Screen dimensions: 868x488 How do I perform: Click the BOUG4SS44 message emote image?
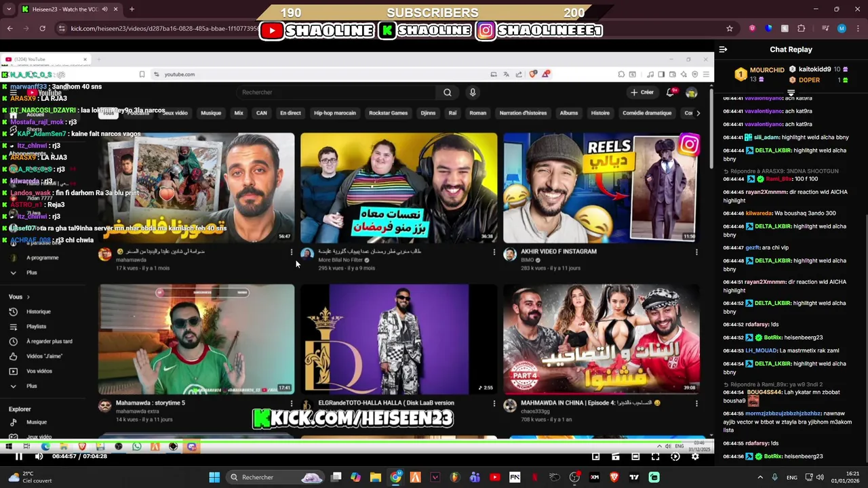(x=753, y=401)
